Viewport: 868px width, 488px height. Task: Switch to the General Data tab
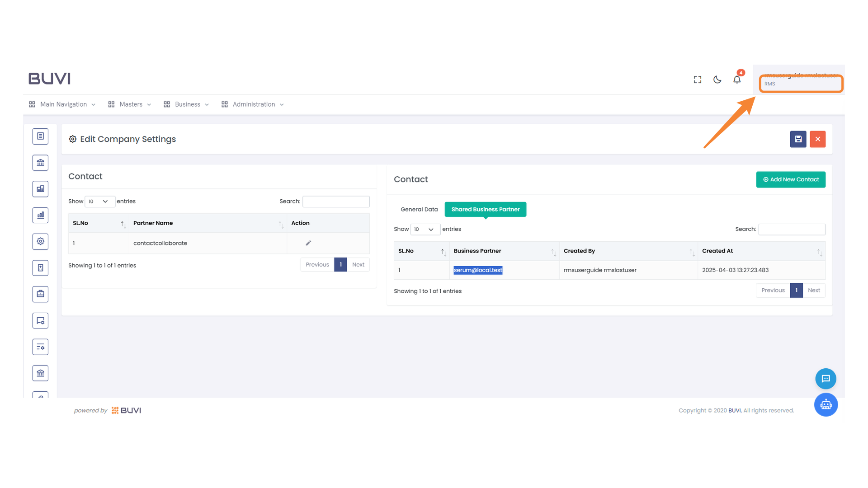419,209
